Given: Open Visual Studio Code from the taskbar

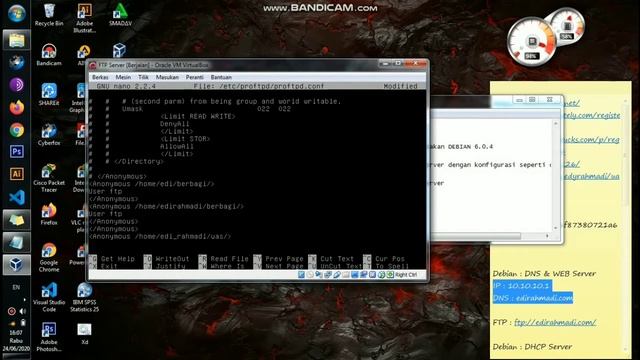Looking at the screenshot, I should (16, 198).
